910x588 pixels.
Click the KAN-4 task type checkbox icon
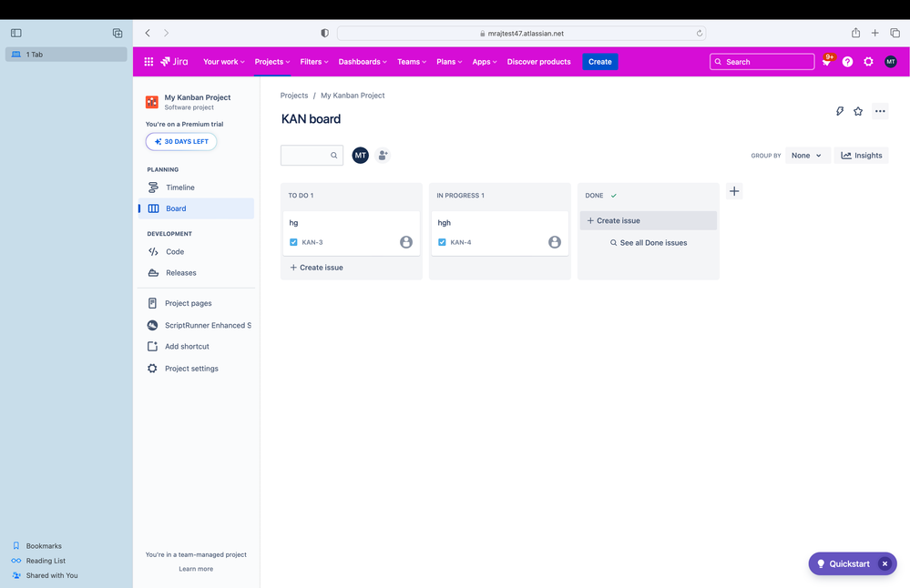point(442,242)
